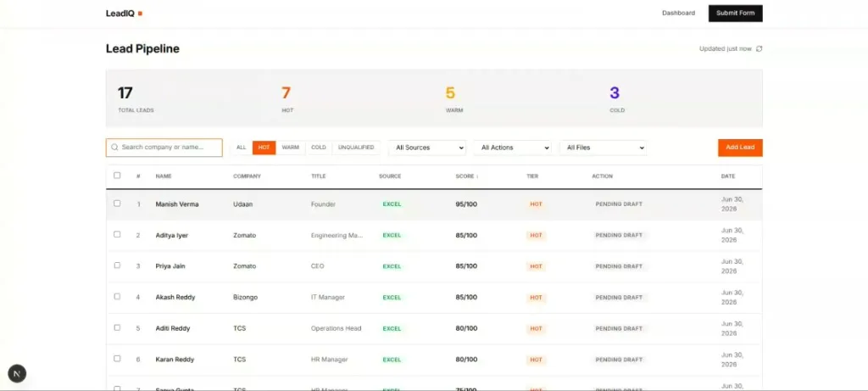The height and width of the screenshot is (391, 868).
Task: Open the All Sources dropdown
Action: (x=427, y=148)
